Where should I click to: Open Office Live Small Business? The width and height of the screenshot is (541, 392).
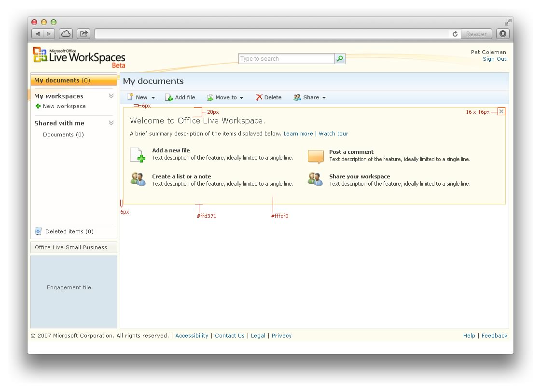[74, 247]
